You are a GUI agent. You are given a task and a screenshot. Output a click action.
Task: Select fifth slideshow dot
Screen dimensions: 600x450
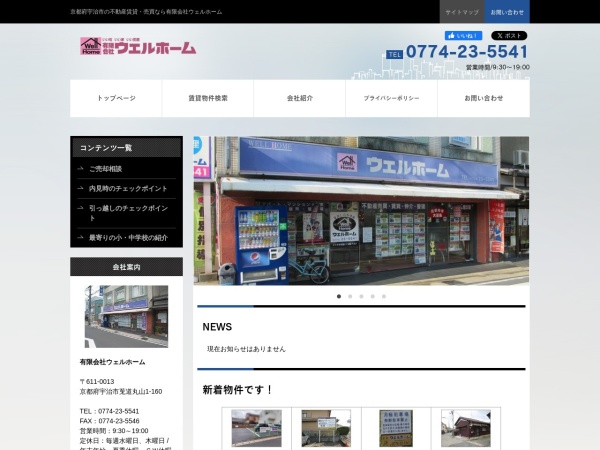[384, 296]
